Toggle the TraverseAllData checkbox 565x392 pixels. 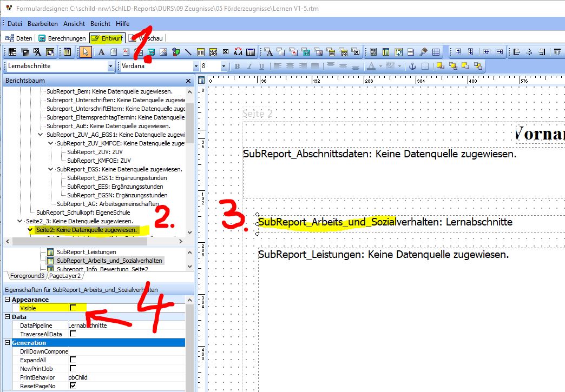[73, 334]
